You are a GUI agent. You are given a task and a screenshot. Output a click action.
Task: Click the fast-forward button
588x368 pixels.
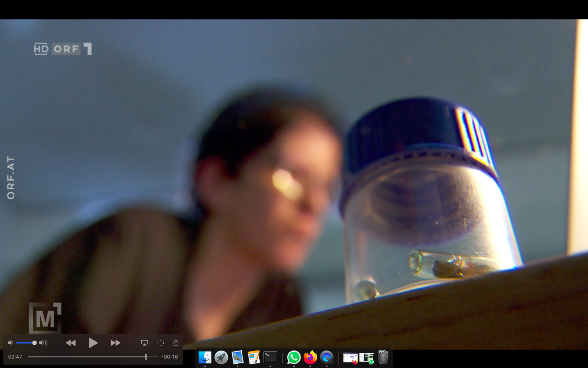click(115, 343)
